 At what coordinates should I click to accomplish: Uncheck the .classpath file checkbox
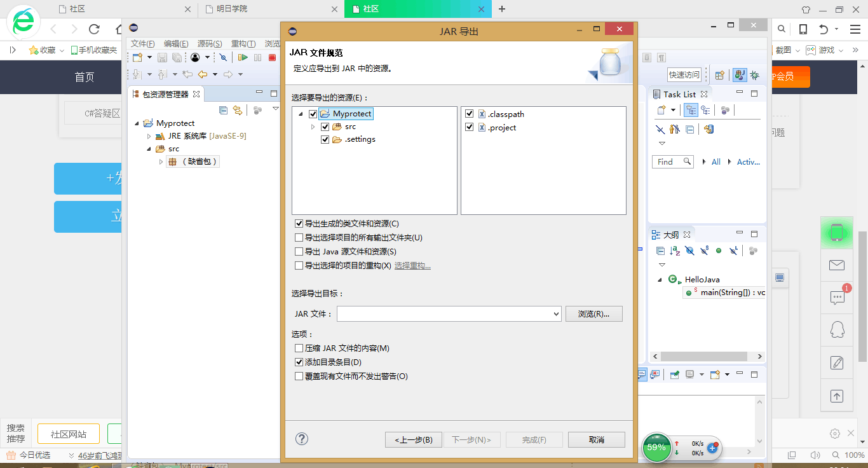coord(469,114)
